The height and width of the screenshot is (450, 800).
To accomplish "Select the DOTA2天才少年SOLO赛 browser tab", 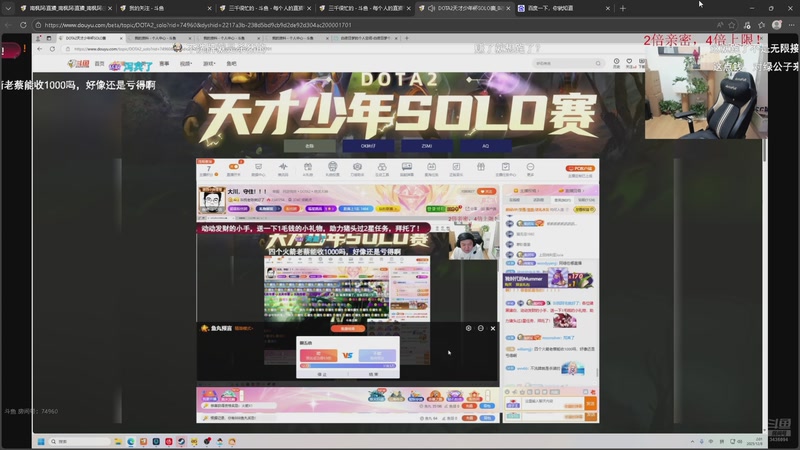I will [x=464, y=8].
